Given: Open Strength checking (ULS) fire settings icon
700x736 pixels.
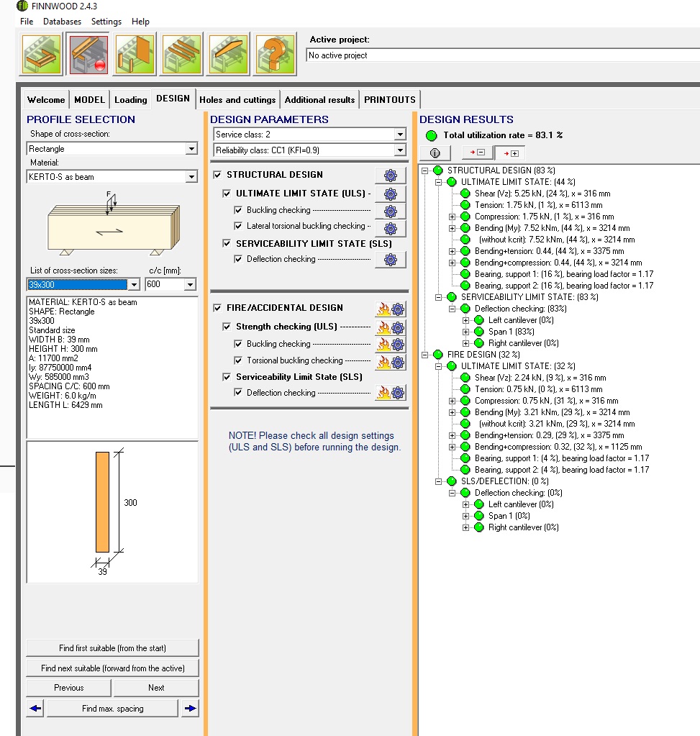Looking at the screenshot, I should 391,327.
